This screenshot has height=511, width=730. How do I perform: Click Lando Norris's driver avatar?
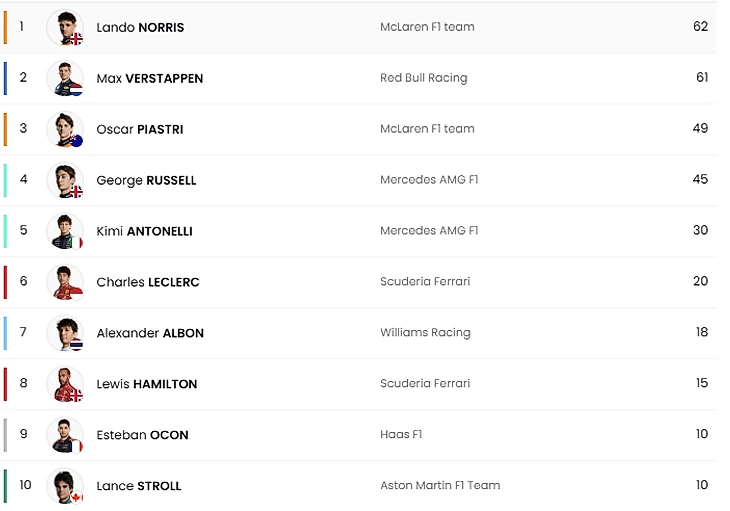(x=65, y=27)
